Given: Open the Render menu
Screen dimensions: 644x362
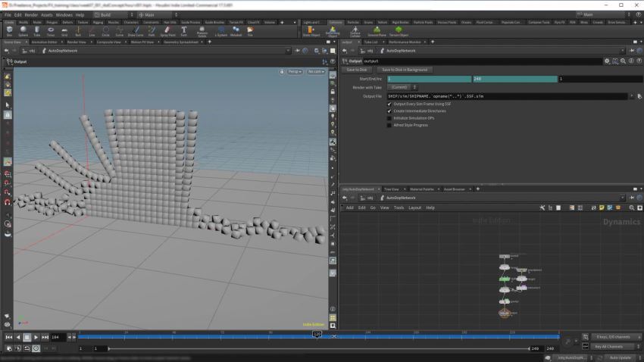Looking at the screenshot, I should click(x=31, y=15).
